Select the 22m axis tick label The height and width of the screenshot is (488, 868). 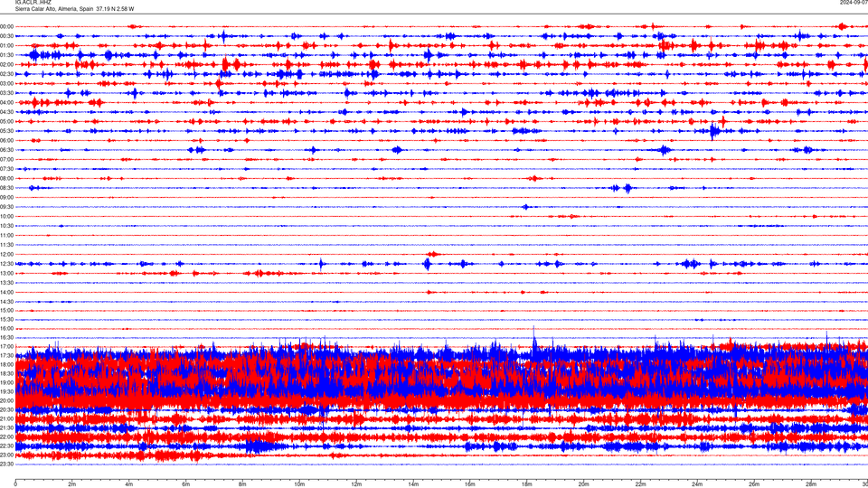(x=640, y=484)
